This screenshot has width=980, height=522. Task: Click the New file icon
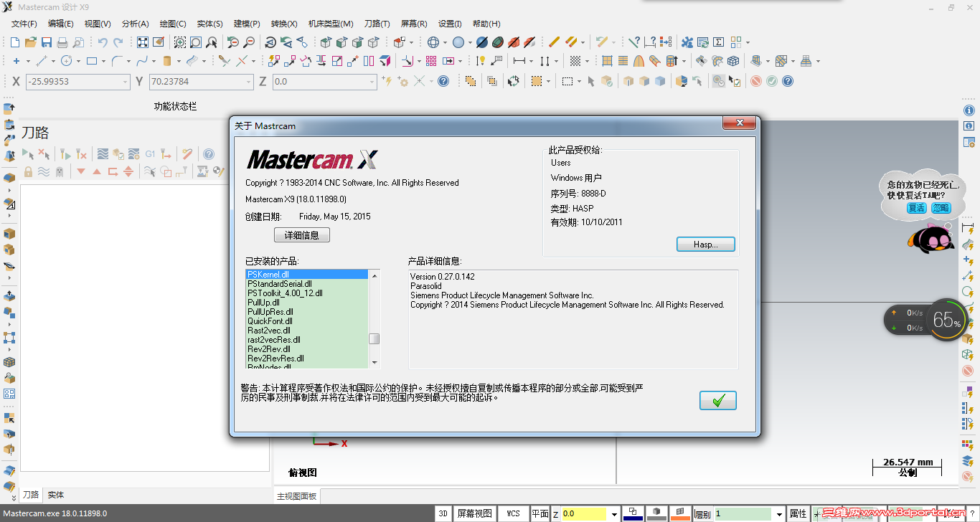click(x=15, y=42)
